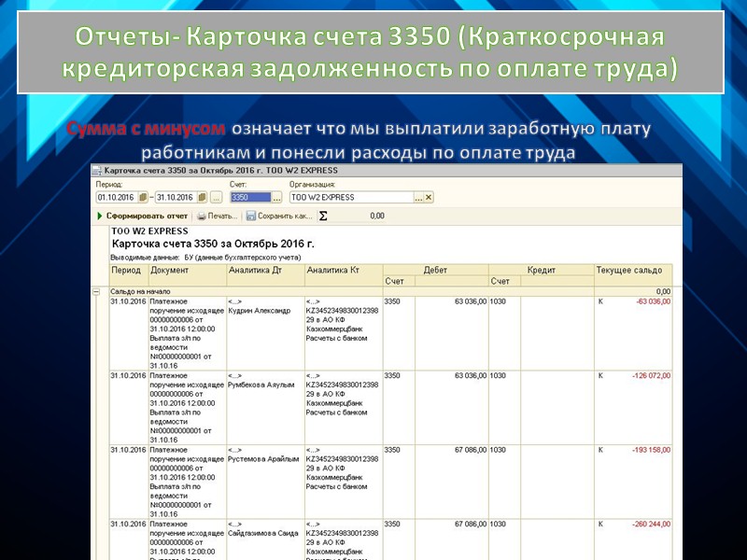Collapse the Сальдо на начало group with minus
The image size is (747, 560).
pos(96,291)
